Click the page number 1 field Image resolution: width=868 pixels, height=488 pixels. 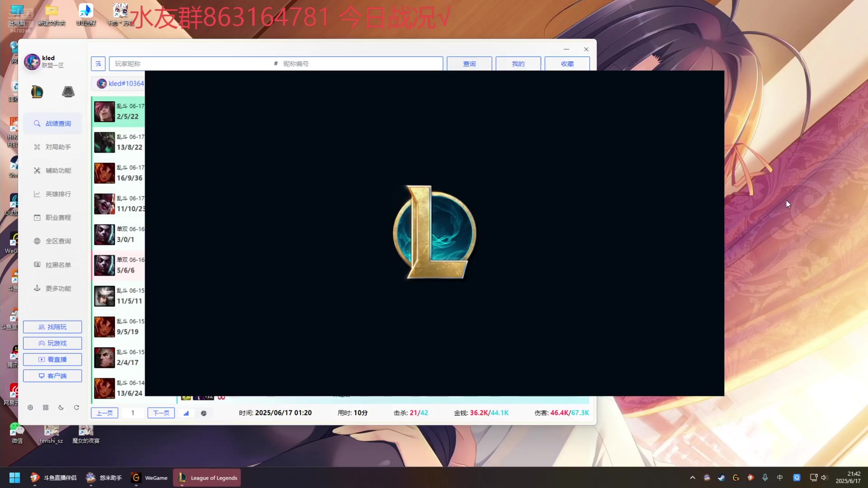(x=133, y=413)
